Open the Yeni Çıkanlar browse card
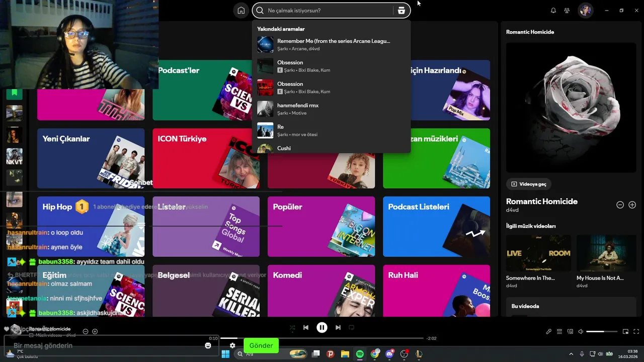Viewport: 644px width, 362px height. coord(91,158)
